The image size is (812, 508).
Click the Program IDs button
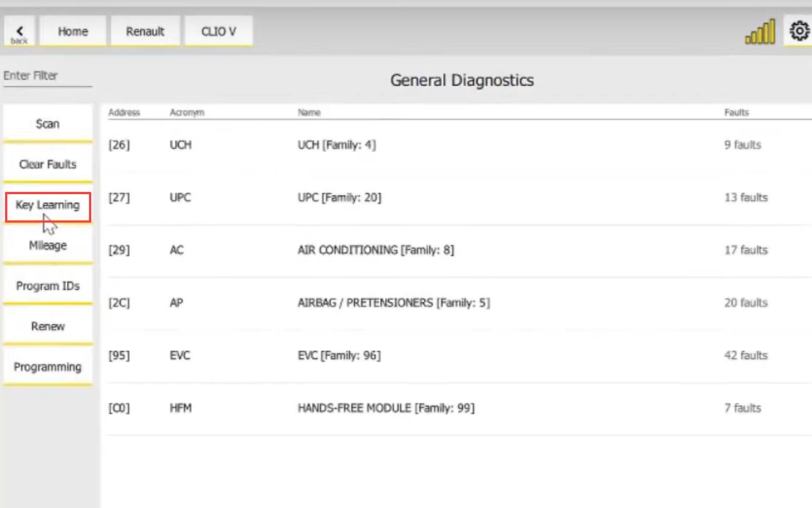[x=47, y=286]
